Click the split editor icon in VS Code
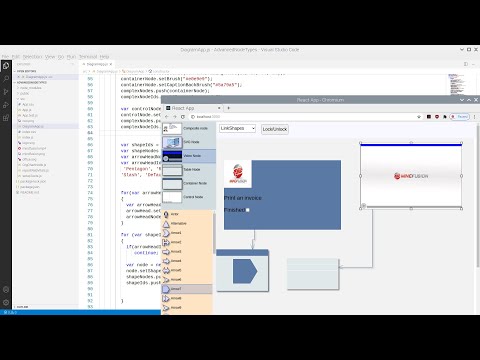Viewport: 480px width, 360px height. [x=466, y=64]
